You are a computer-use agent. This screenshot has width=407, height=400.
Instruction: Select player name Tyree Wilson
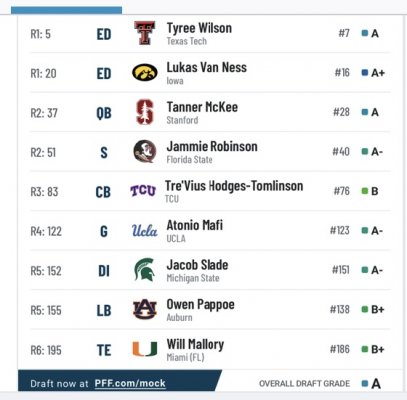pyautogui.click(x=199, y=28)
